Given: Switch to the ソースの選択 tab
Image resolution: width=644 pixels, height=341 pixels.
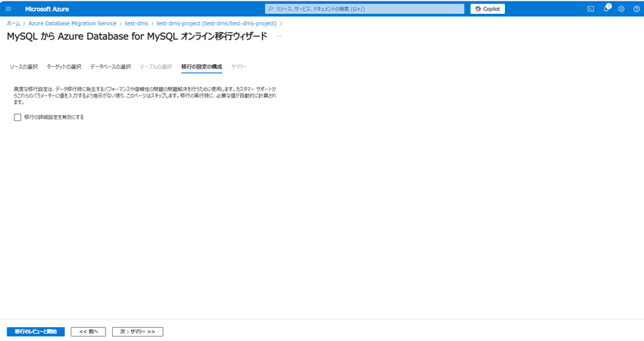Looking at the screenshot, I should pyautogui.click(x=23, y=66).
